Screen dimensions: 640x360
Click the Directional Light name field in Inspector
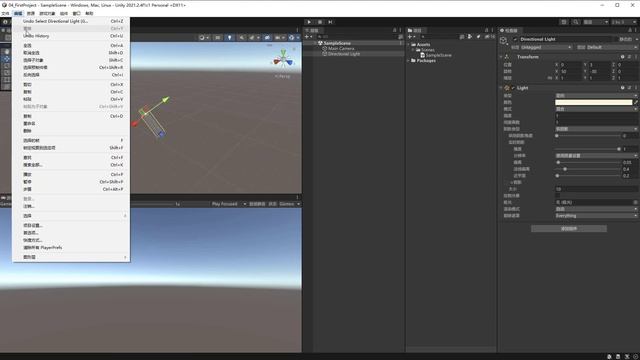coord(565,39)
